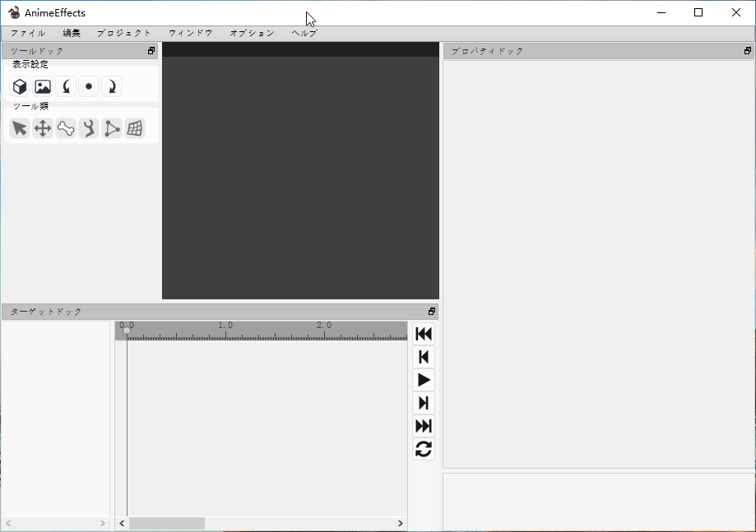This screenshot has height=532, width=756.
Task: Select the FFD grid tool
Action: click(135, 128)
